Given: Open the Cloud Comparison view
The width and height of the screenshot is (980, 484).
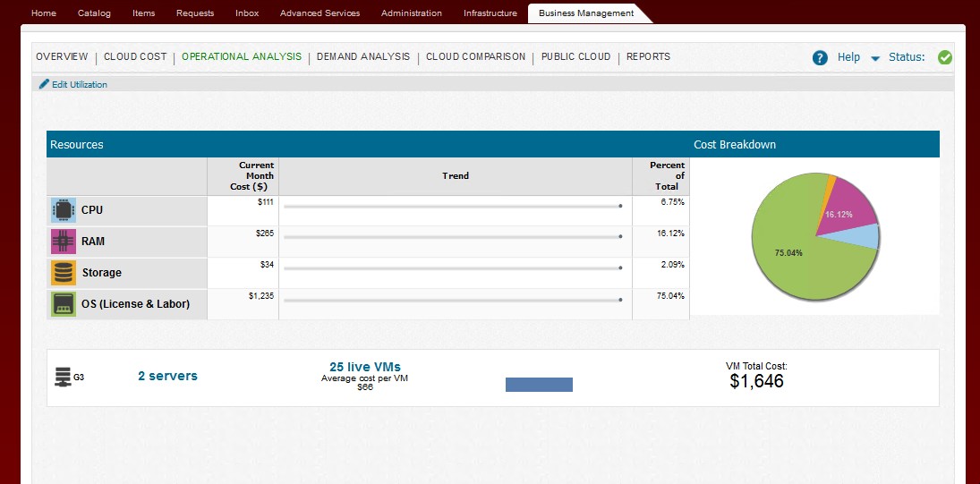Looking at the screenshot, I should point(475,56).
